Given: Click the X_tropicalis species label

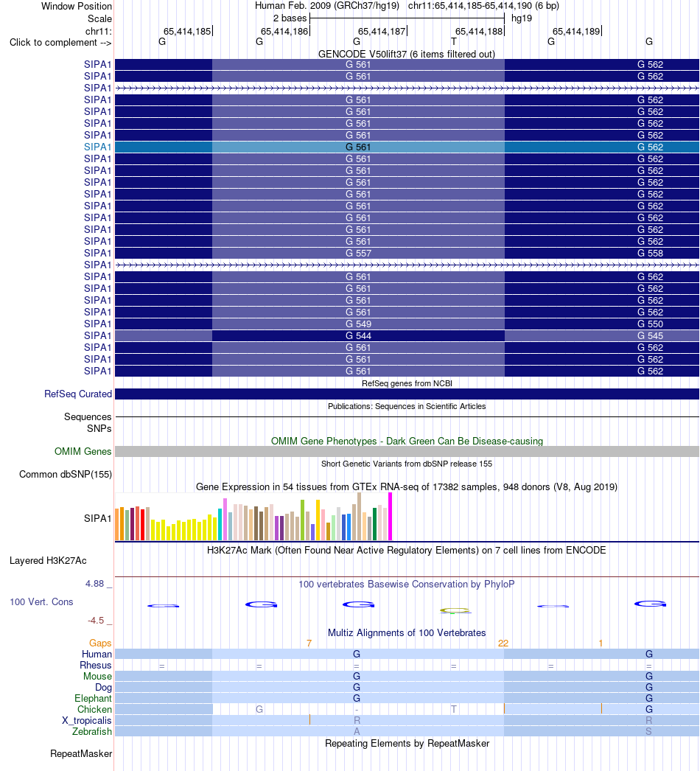Looking at the screenshot, I should coord(86,720).
